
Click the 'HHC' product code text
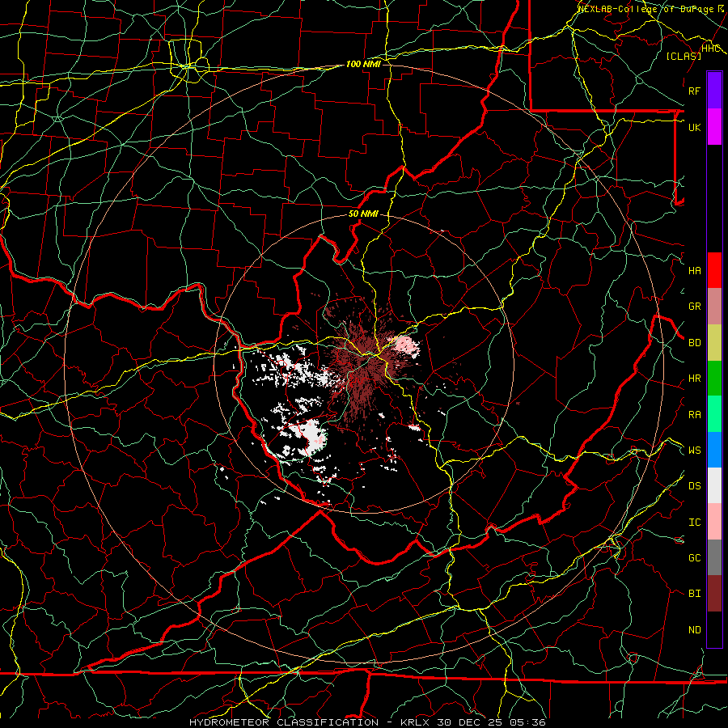coord(711,49)
